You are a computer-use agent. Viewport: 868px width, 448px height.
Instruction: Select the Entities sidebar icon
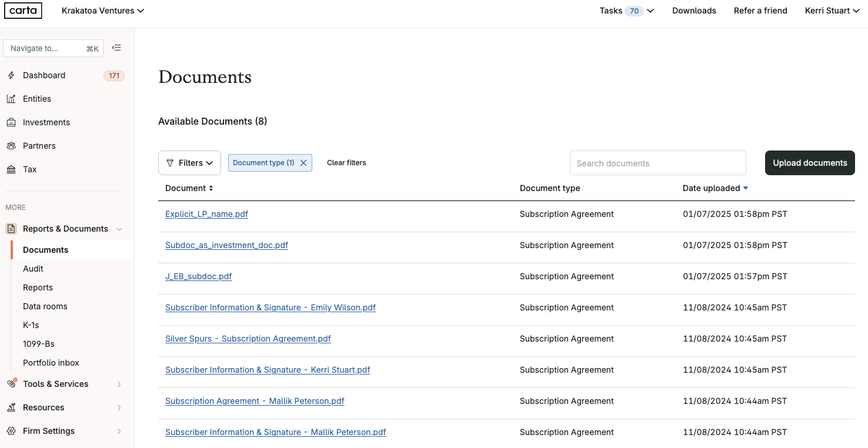11,99
